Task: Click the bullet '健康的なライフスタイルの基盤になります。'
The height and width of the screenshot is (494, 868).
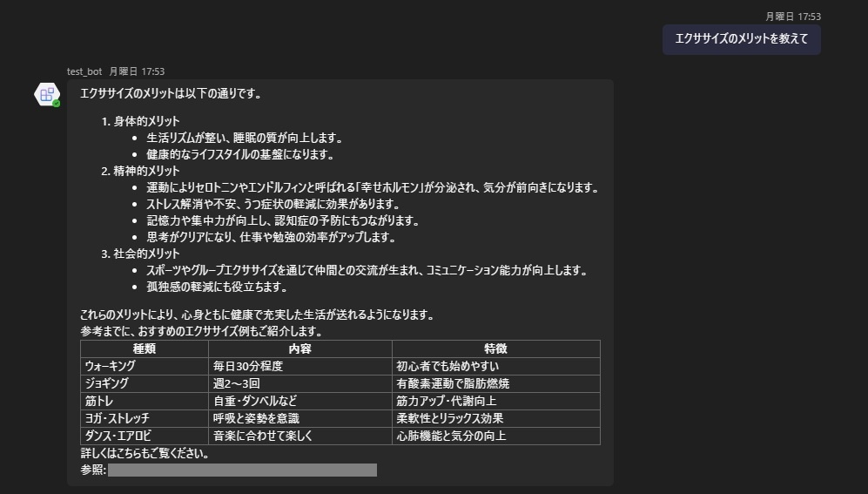Action: (240, 154)
